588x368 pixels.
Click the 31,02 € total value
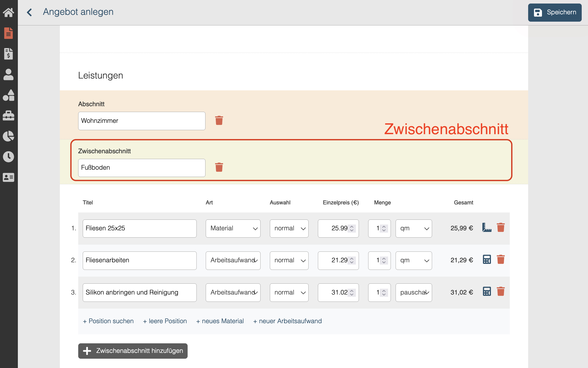(x=462, y=292)
